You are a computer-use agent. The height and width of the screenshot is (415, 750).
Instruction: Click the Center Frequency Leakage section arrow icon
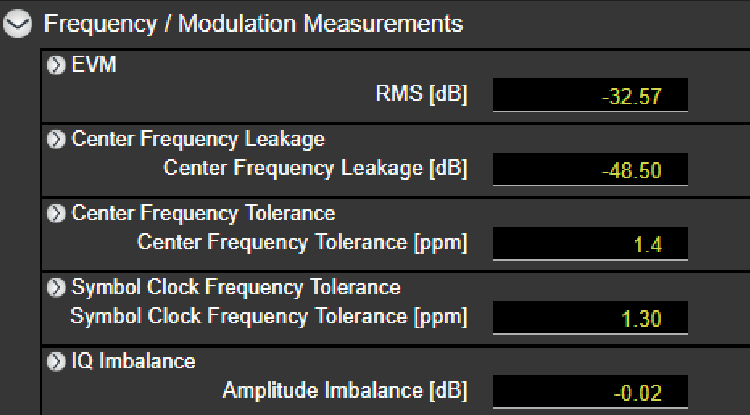tap(57, 139)
